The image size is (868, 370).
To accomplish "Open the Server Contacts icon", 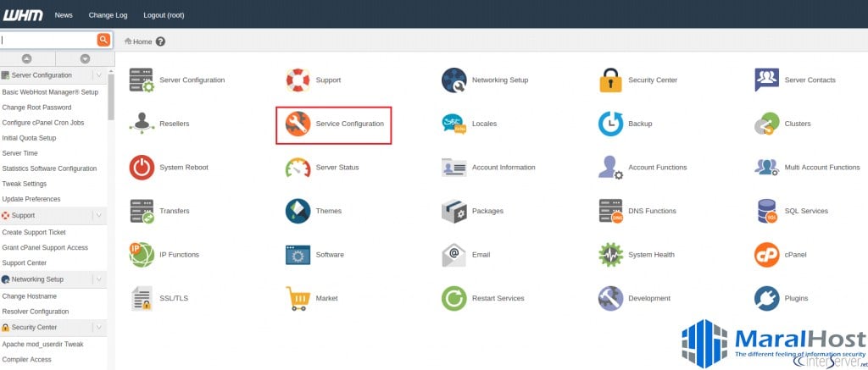I will 766,80.
